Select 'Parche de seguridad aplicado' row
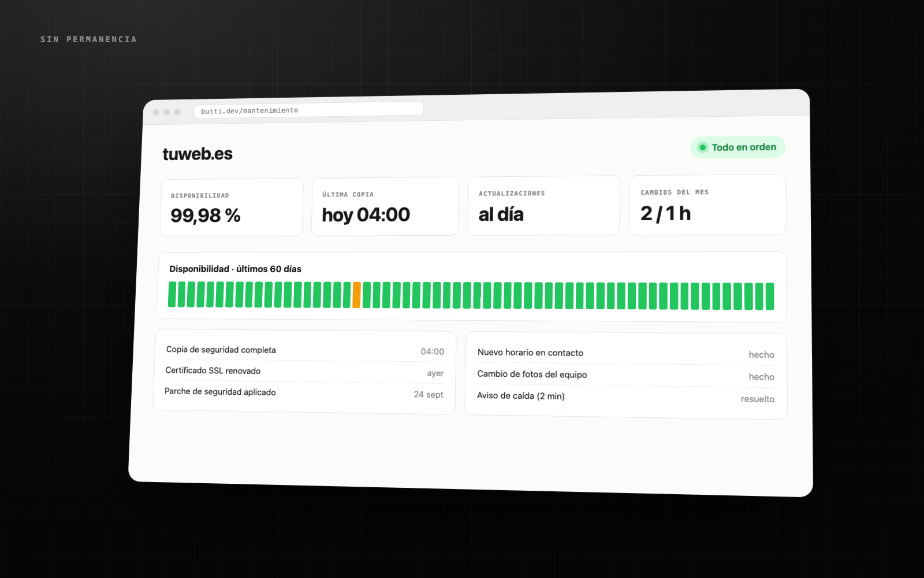 coord(304,392)
